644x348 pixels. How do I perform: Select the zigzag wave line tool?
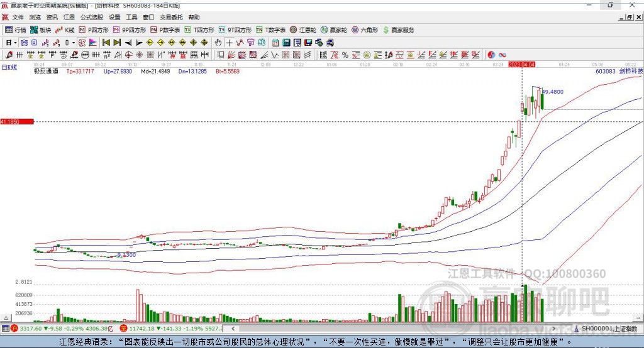coord(275,55)
